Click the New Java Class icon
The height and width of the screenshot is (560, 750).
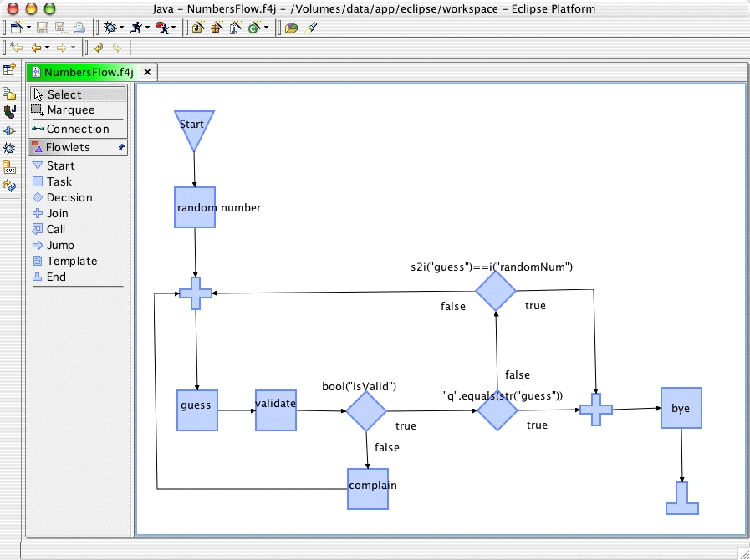pyautogui.click(x=253, y=28)
